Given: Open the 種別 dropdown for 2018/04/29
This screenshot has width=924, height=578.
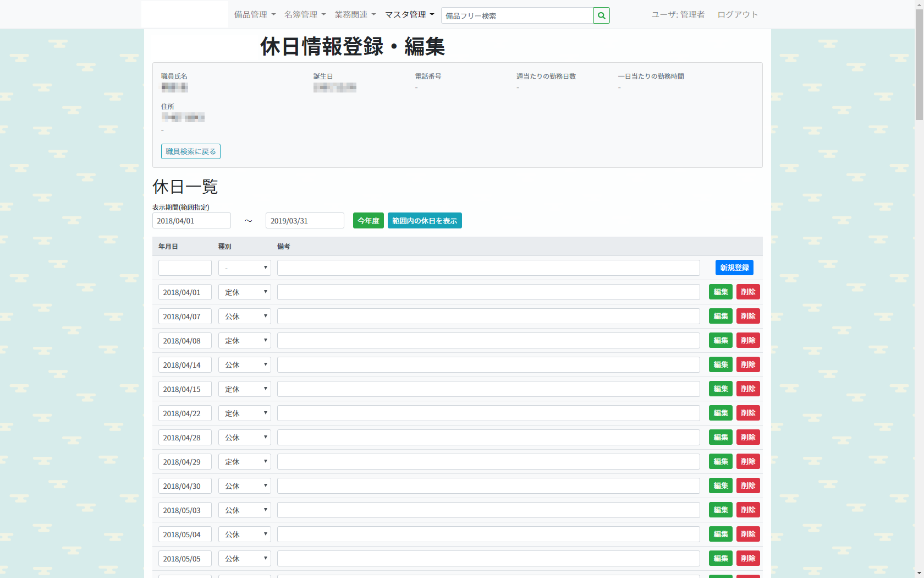Looking at the screenshot, I should [x=245, y=461].
